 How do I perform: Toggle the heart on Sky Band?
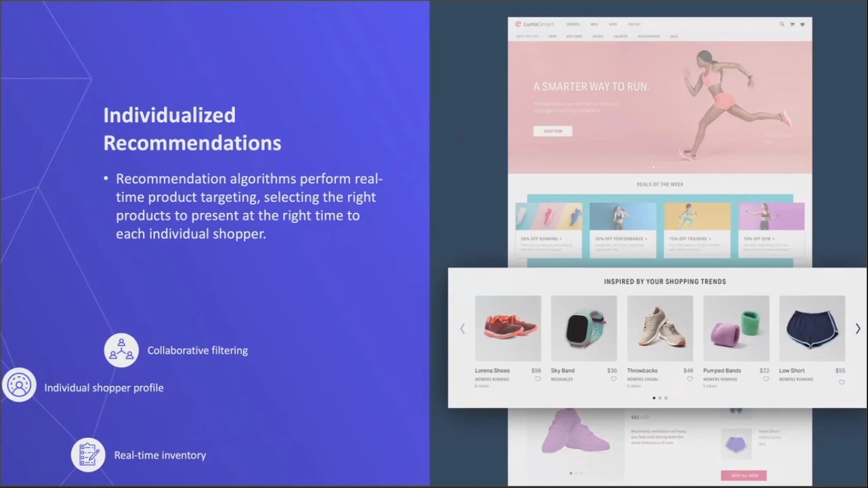(x=613, y=379)
